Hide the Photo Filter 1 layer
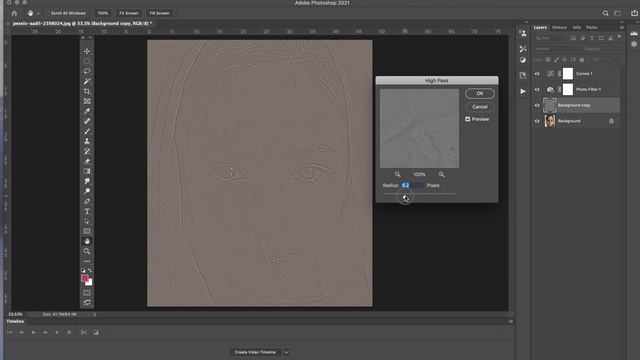Image resolution: width=640 pixels, height=360 pixels. pos(537,89)
